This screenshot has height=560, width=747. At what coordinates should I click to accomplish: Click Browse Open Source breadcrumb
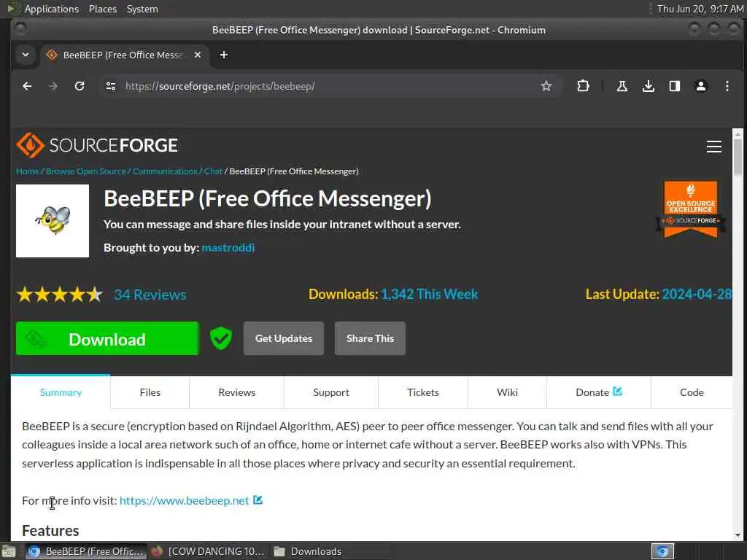[x=86, y=171]
